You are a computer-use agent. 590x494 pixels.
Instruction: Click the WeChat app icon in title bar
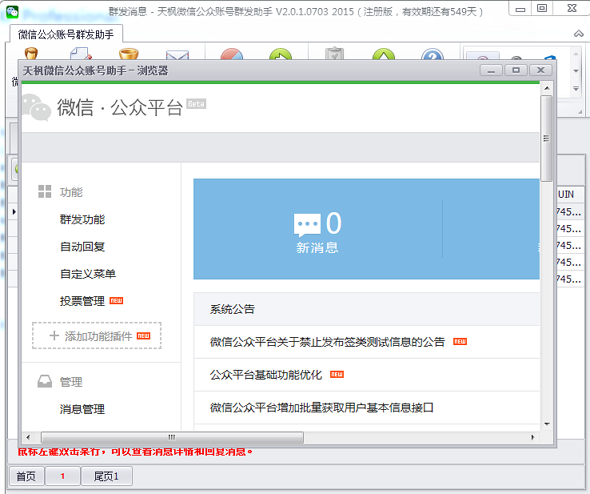pyautogui.click(x=12, y=12)
